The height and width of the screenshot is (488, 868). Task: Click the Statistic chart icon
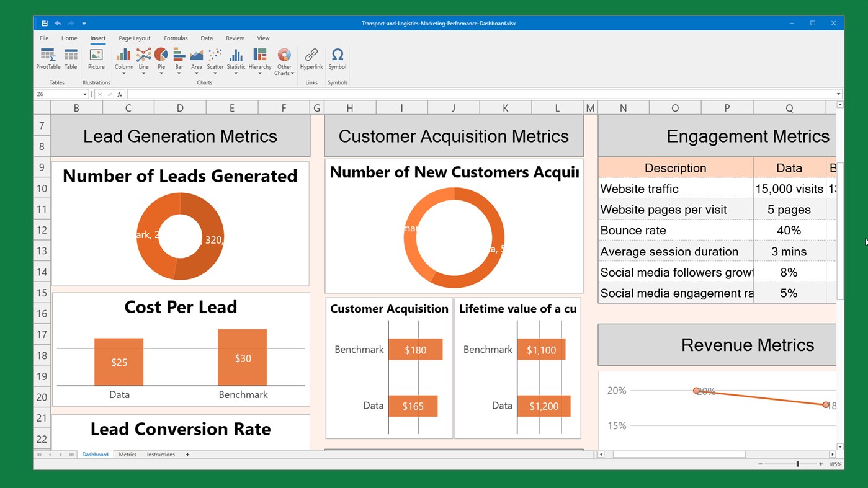236,60
